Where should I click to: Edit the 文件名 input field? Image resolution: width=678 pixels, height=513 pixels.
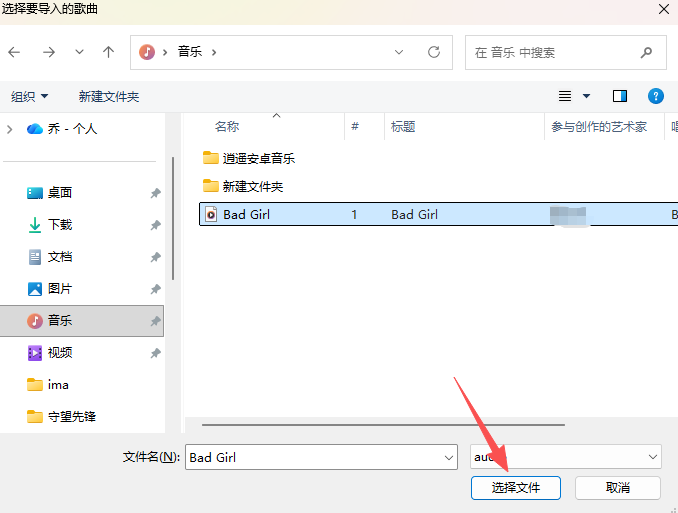point(321,457)
